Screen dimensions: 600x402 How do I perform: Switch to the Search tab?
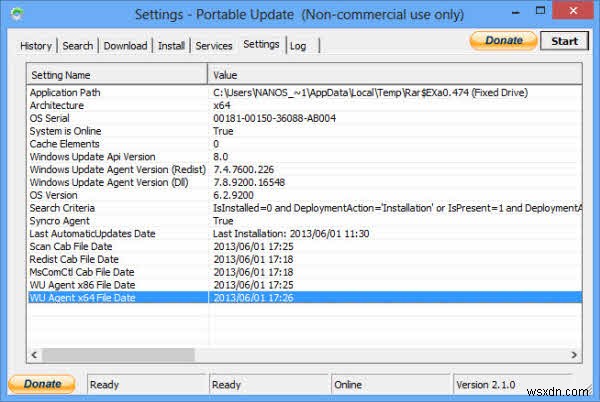point(78,46)
